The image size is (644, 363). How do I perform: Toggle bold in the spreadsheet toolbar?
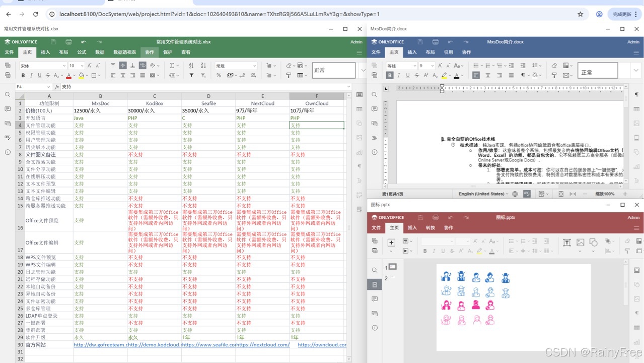coord(23,75)
